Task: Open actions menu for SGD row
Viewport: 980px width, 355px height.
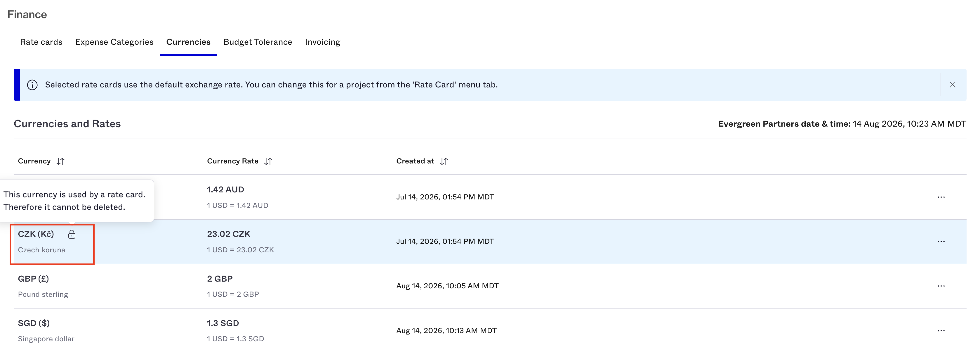Action: [941, 331]
